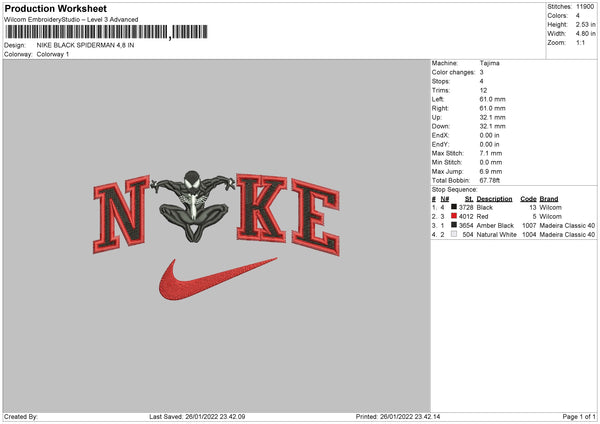Click the Up value 32.1 mm
600x424 pixels.
coord(492,117)
